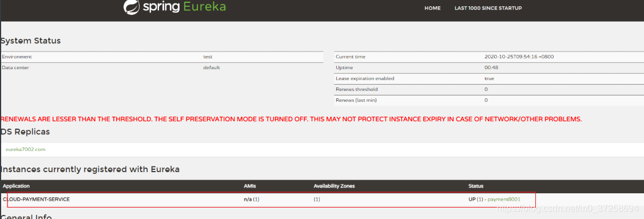The image size is (644, 219).
Task: Click the Availability Zones column header
Action: click(x=334, y=186)
